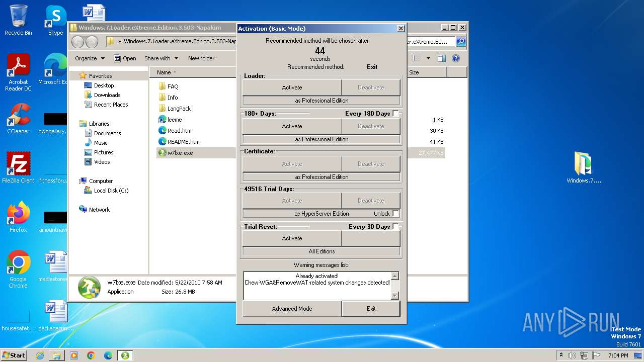Enable the Every 180 Days checkbox
Image resolution: width=644 pixels, height=362 pixels.
coord(396,114)
